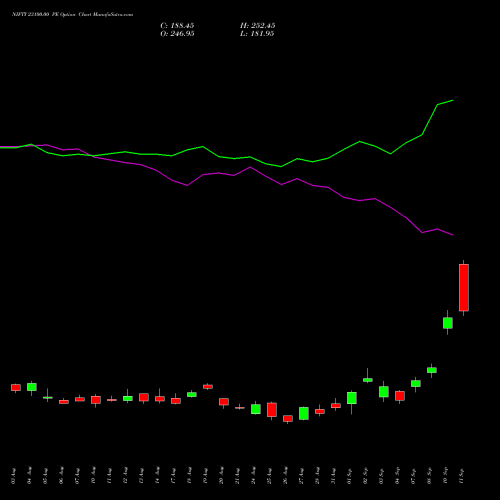Click the '31 Aug' date label
The image size is (500, 500).
334,476
